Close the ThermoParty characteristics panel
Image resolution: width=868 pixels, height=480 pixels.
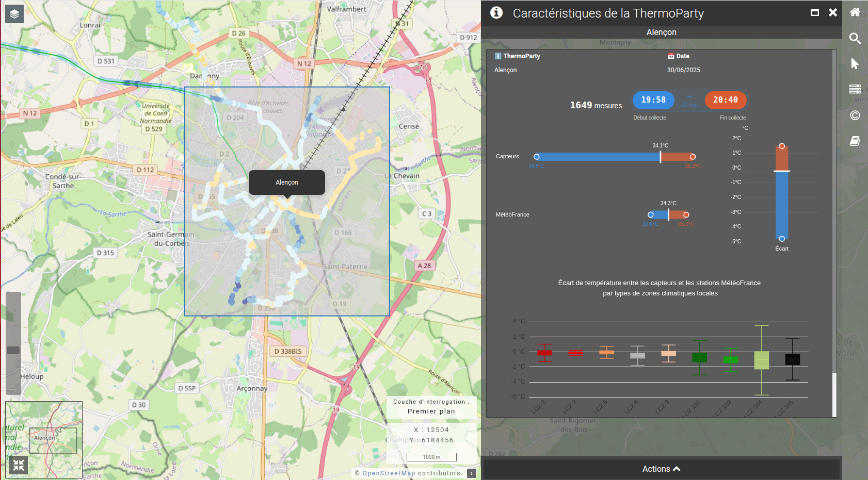coord(833,13)
